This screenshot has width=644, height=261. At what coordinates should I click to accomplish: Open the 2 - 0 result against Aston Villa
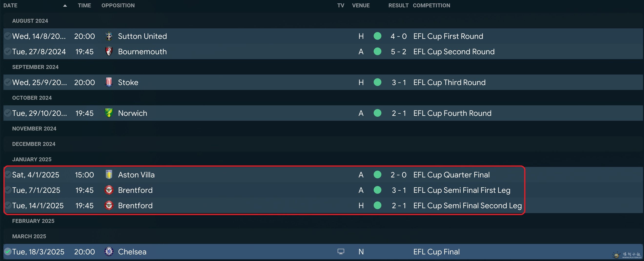(x=399, y=175)
